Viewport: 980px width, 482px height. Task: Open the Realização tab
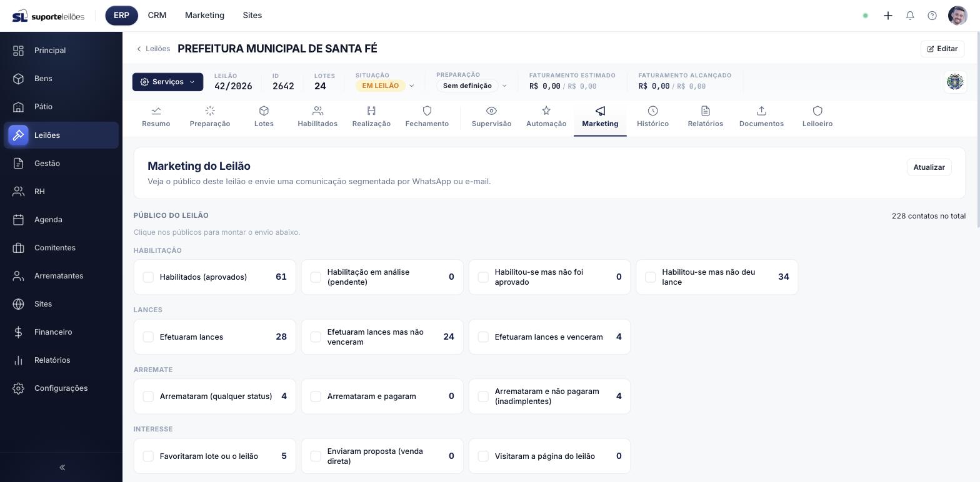(371, 117)
